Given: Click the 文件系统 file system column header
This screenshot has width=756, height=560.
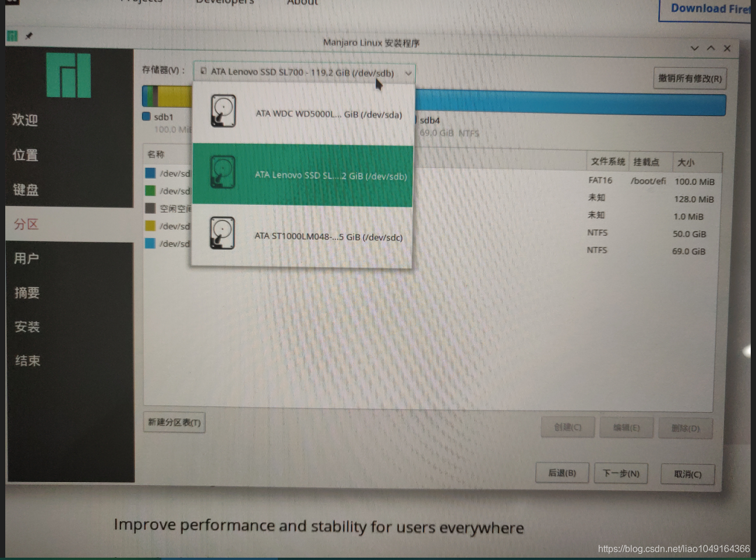Looking at the screenshot, I should (x=607, y=161).
